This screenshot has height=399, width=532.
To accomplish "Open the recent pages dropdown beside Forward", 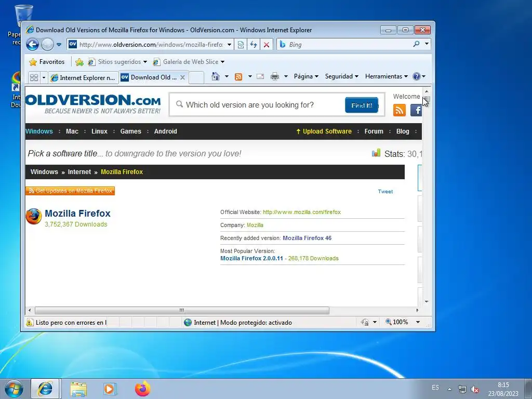I will (59, 45).
